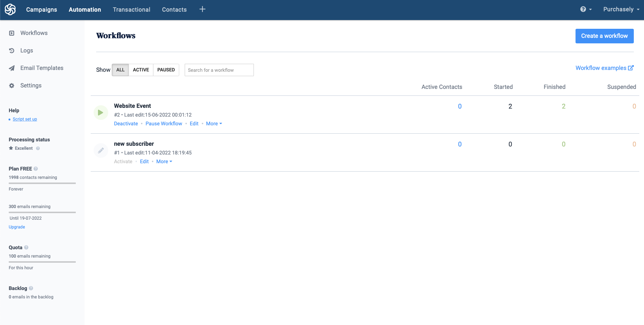Select the ALL workflows filter
This screenshot has height=325, width=644.
click(120, 70)
